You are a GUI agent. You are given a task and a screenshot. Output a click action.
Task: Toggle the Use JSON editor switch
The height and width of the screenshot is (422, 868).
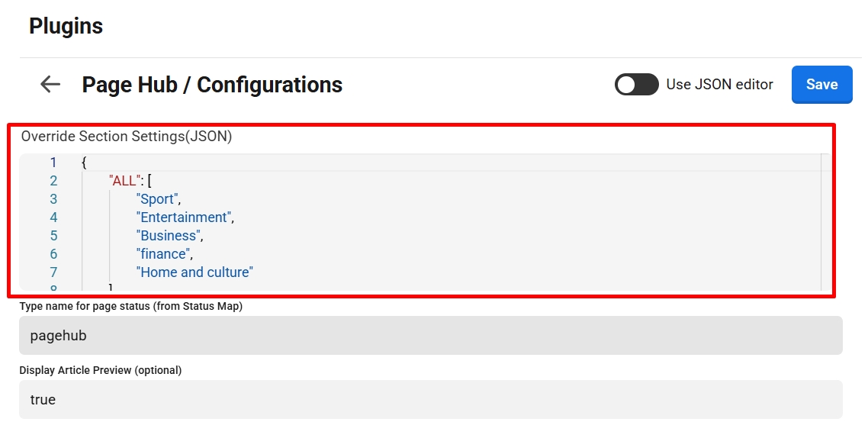tap(636, 85)
